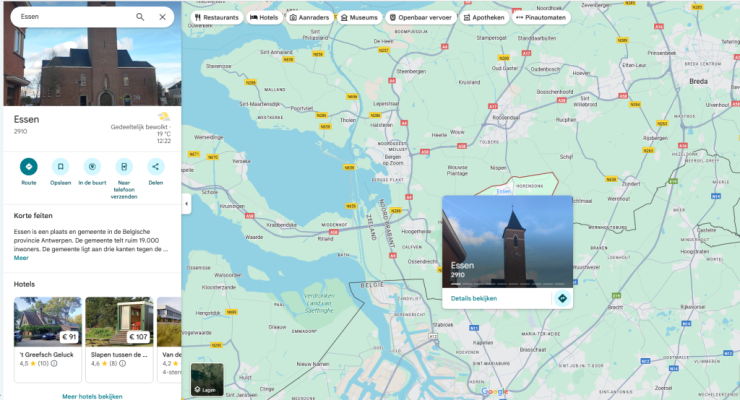Click Kruiningen label on the map
The image size is (740, 400).
point(232,206)
